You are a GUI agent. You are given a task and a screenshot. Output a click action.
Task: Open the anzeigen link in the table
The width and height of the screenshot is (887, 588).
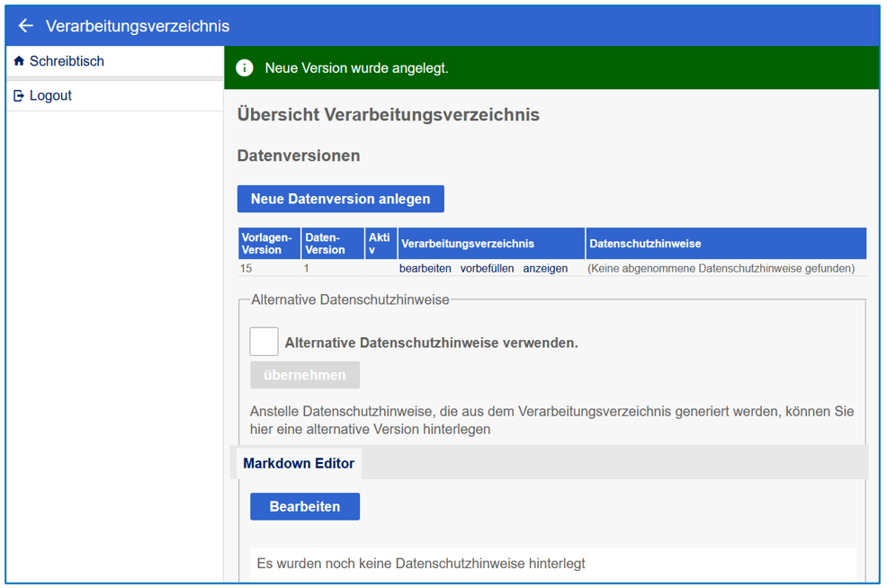click(x=545, y=268)
